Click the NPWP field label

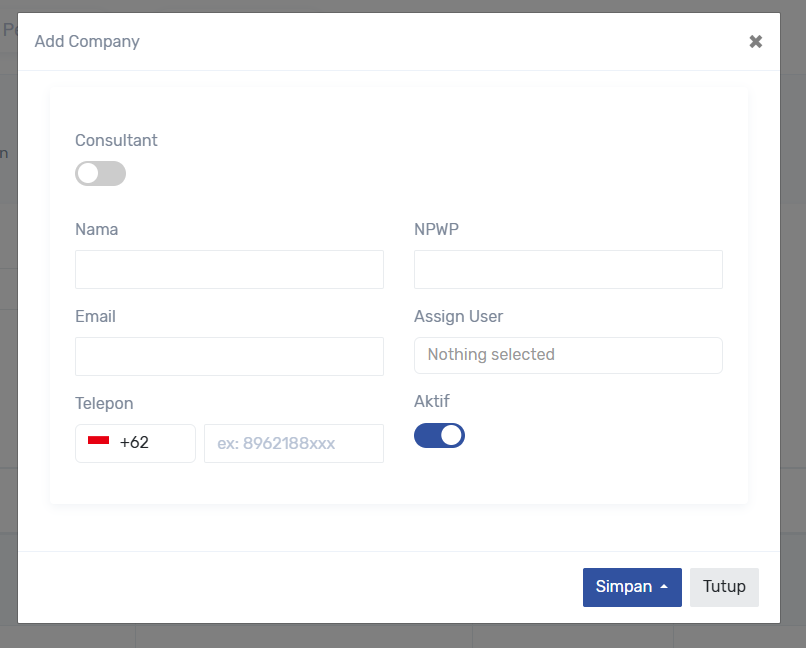click(x=436, y=230)
